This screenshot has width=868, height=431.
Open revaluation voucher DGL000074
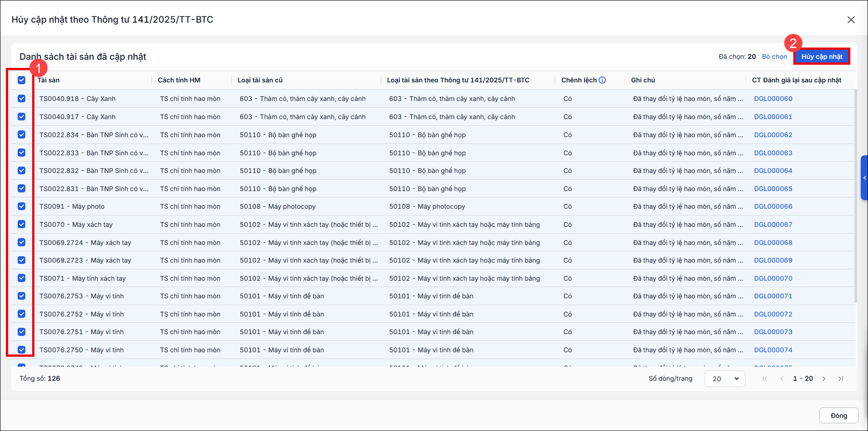pos(773,350)
